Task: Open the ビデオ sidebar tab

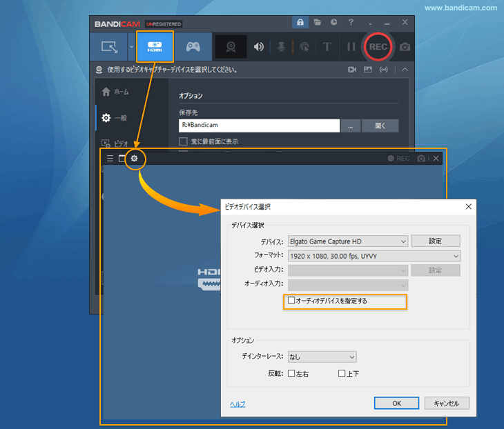Action: 115,143
